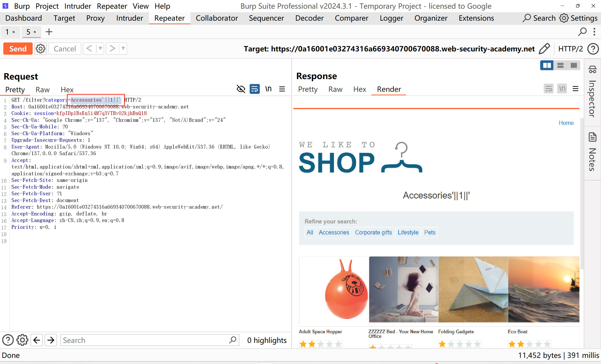Viewport: 601px width, 364px height.
Task: Open the request pane hamburger menu
Action: (282, 89)
